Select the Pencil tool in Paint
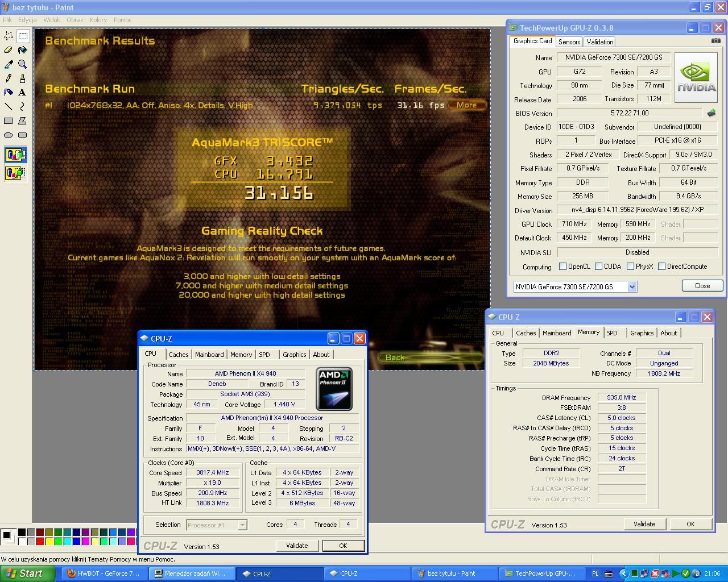728x582 pixels. [x=9, y=78]
